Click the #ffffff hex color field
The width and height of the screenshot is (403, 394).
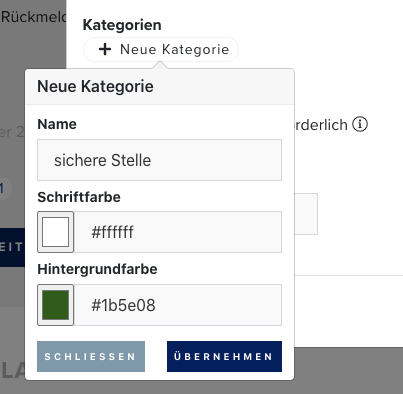tap(178, 232)
